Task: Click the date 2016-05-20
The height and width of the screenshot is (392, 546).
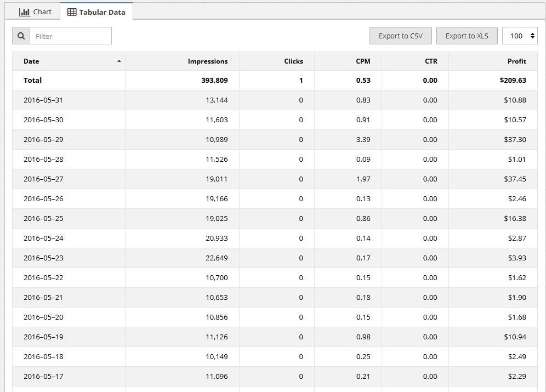Action: (x=43, y=317)
